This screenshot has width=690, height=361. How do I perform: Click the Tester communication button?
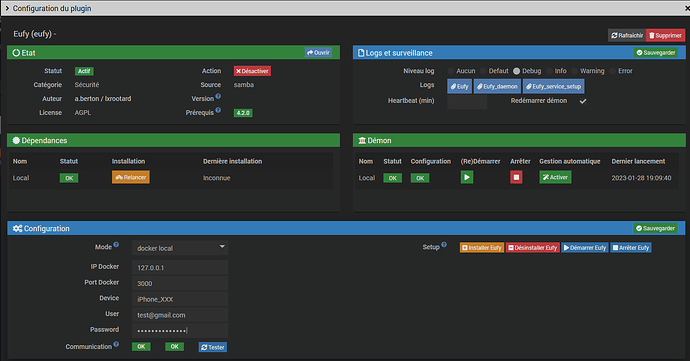click(213, 347)
